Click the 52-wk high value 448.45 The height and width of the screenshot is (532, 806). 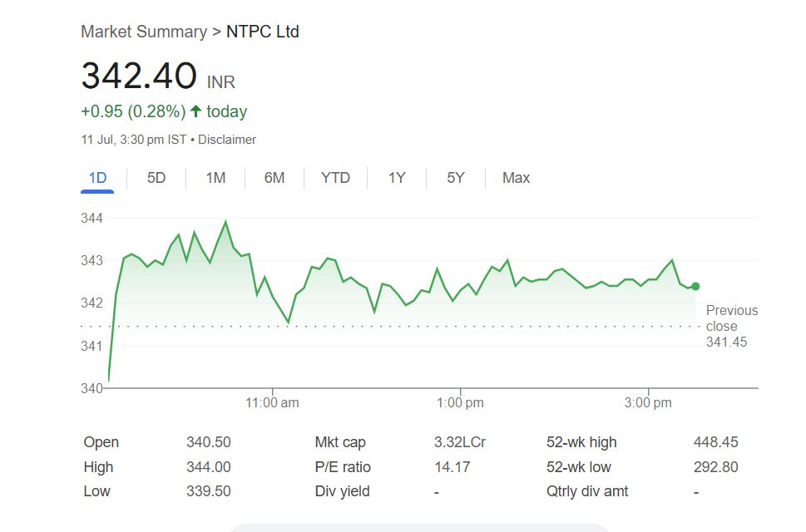tap(715, 442)
